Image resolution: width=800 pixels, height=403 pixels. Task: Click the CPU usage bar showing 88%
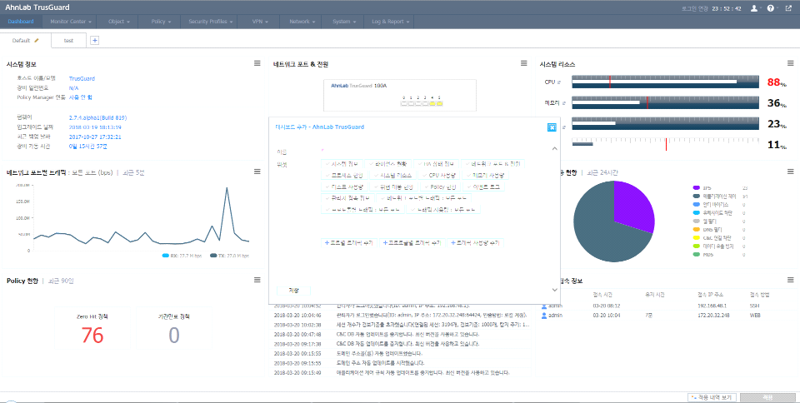pos(665,82)
